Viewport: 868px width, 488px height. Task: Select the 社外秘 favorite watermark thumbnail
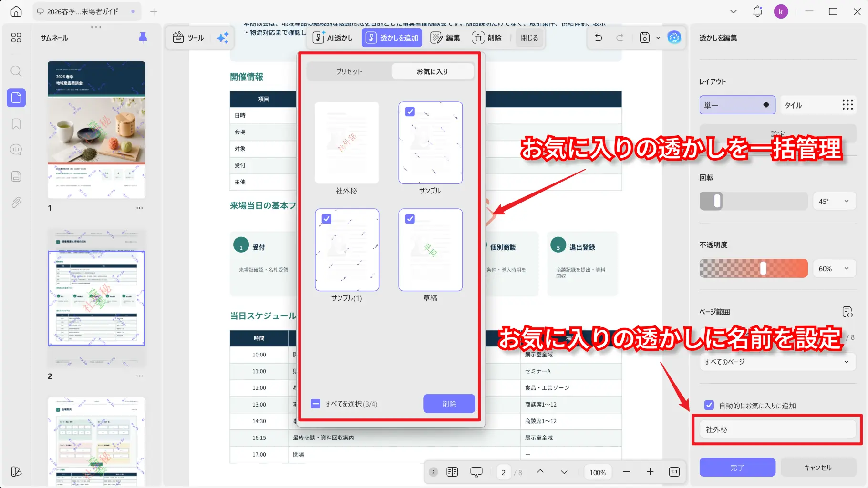click(347, 142)
